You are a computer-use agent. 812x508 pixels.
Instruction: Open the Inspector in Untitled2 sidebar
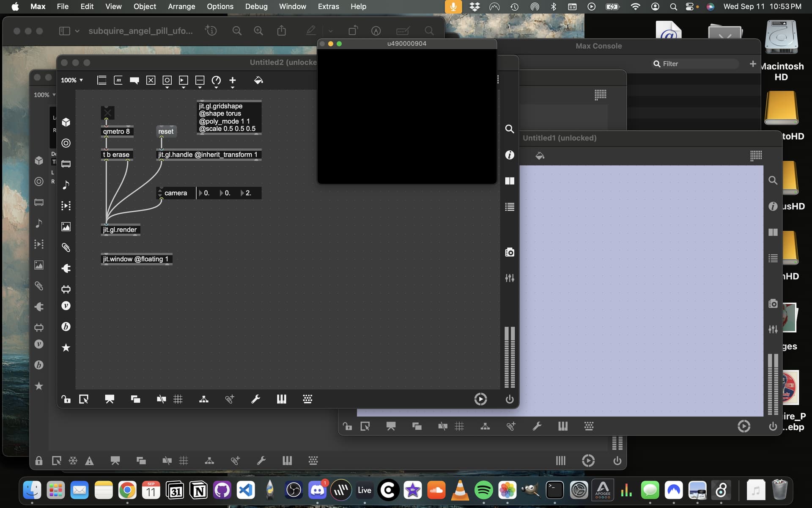510,155
